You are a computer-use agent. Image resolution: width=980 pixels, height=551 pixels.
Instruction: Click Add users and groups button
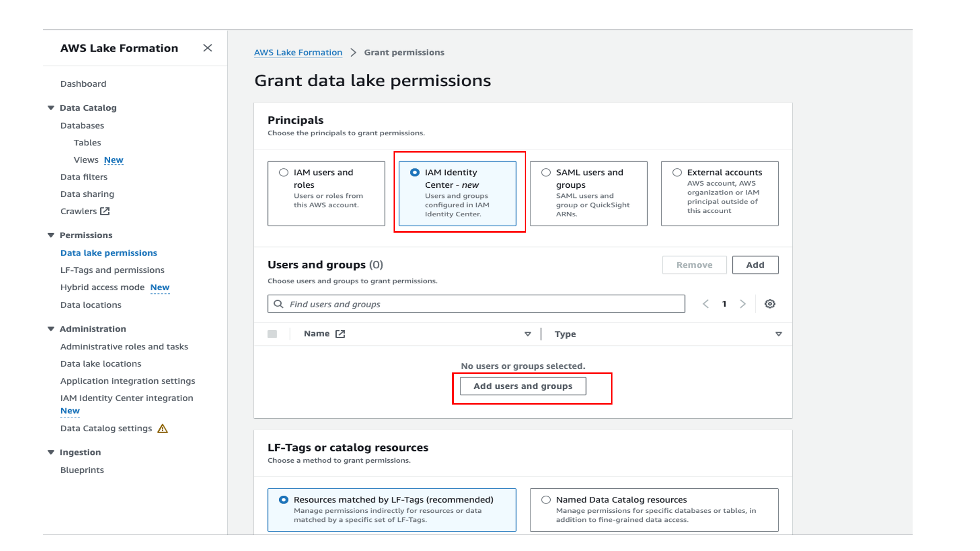tap(523, 386)
